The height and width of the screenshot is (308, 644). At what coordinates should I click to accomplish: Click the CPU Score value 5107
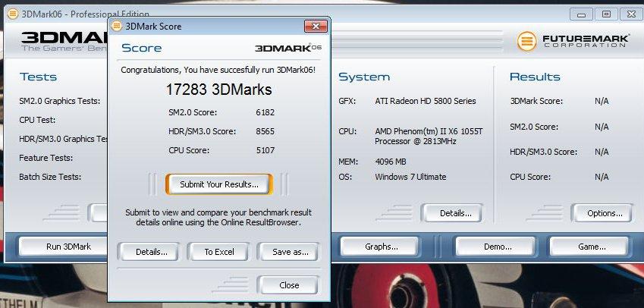click(265, 150)
